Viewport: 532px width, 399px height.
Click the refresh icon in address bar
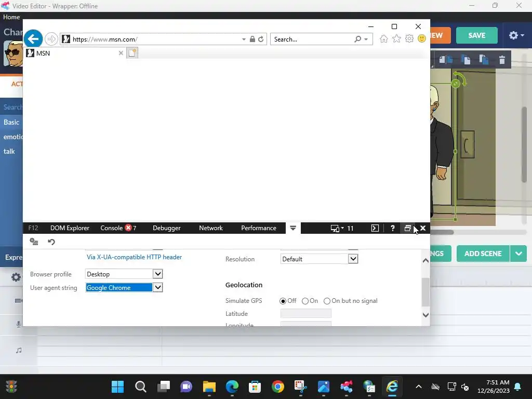tap(261, 39)
